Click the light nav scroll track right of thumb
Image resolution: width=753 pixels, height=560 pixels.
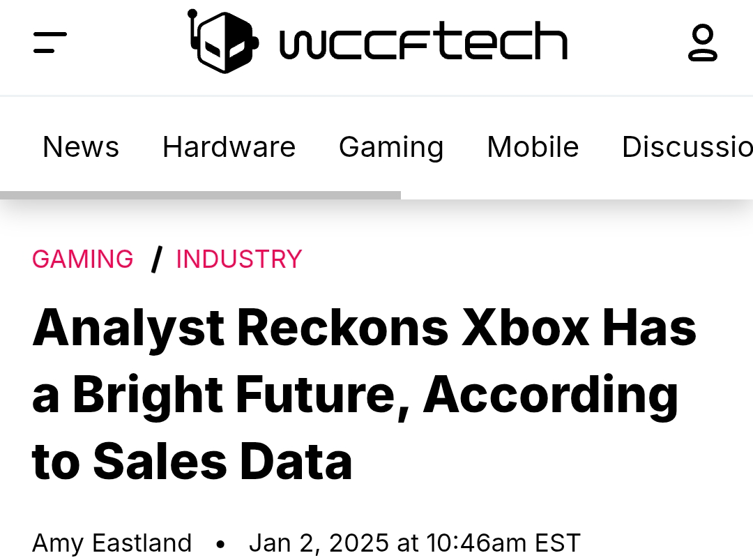tap(577, 195)
